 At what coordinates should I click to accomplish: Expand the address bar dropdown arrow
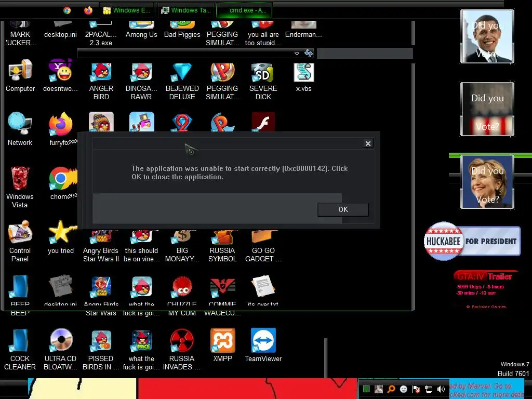click(297, 54)
